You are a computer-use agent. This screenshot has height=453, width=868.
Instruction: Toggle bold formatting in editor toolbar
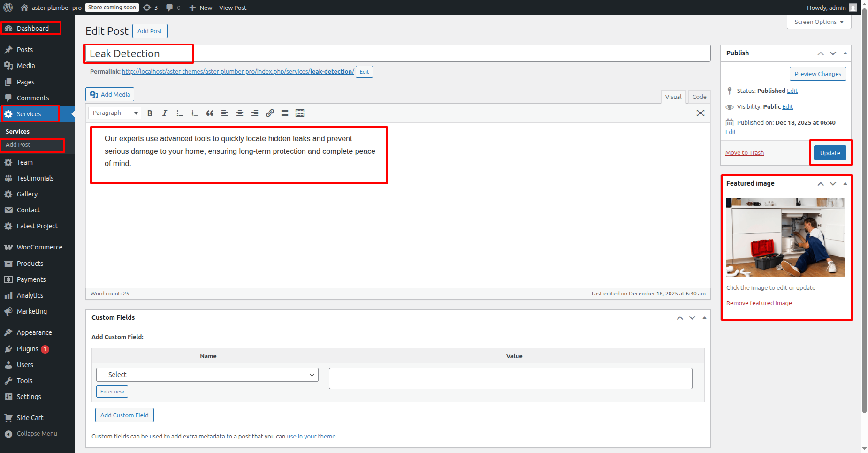[x=150, y=113]
